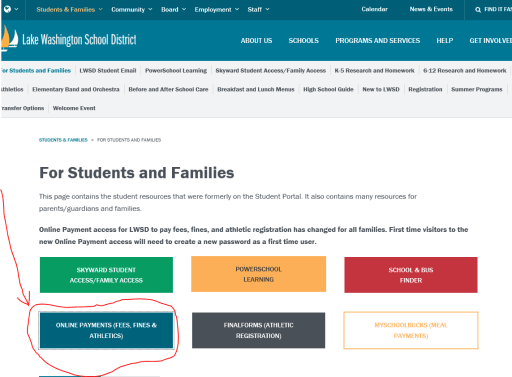
Task: Open the Programs and Services menu
Action: tap(377, 40)
